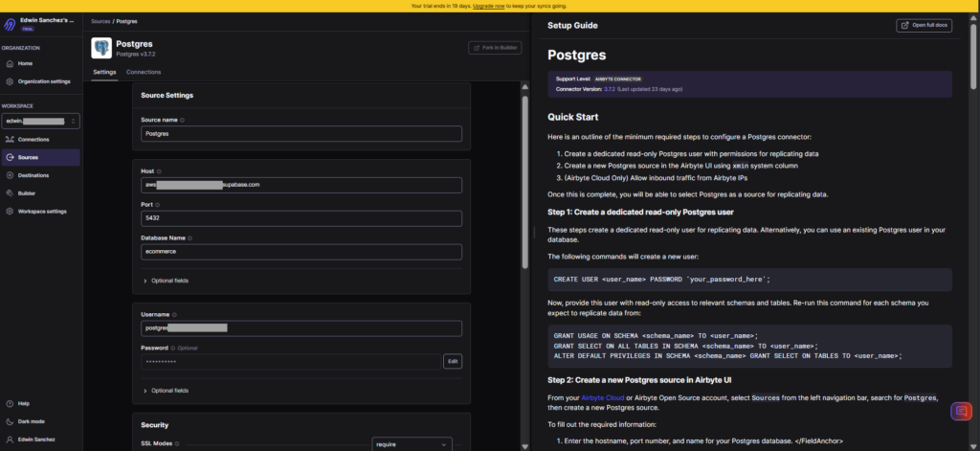
Task: Click info icon next to Port
Action: point(157,205)
